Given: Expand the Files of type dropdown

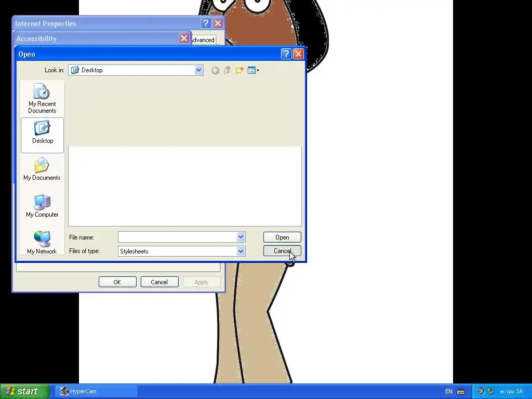Looking at the screenshot, I should pos(241,251).
